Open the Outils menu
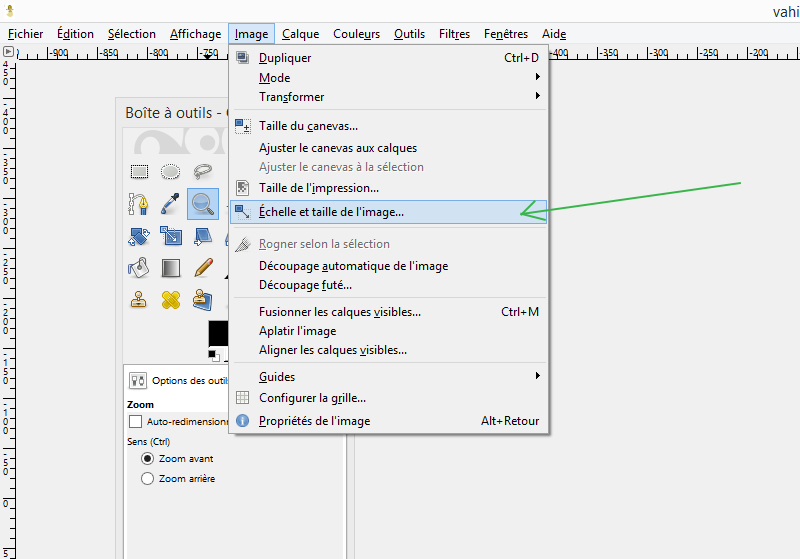 [x=409, y=34]
